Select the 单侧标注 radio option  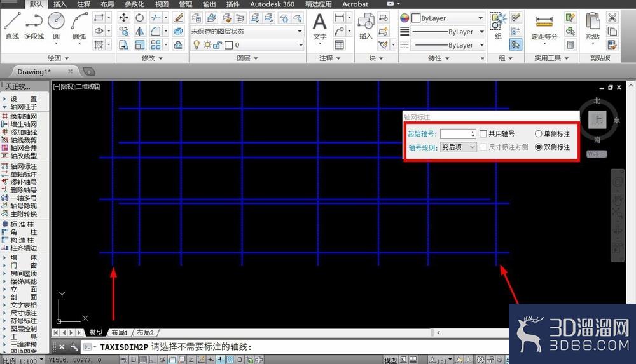tap(538, 134)
